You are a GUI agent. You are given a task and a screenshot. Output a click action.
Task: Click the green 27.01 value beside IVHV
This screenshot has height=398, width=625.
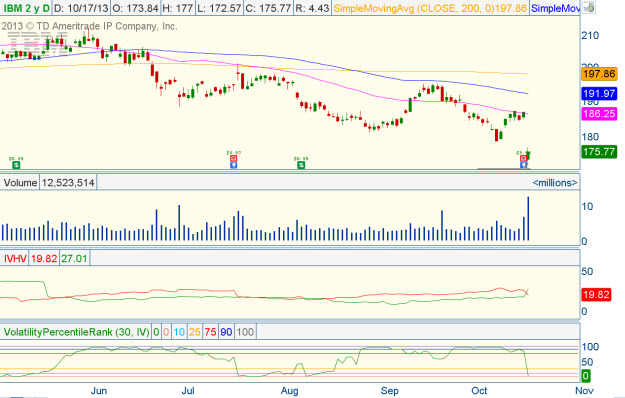click(x=74, y=259)
